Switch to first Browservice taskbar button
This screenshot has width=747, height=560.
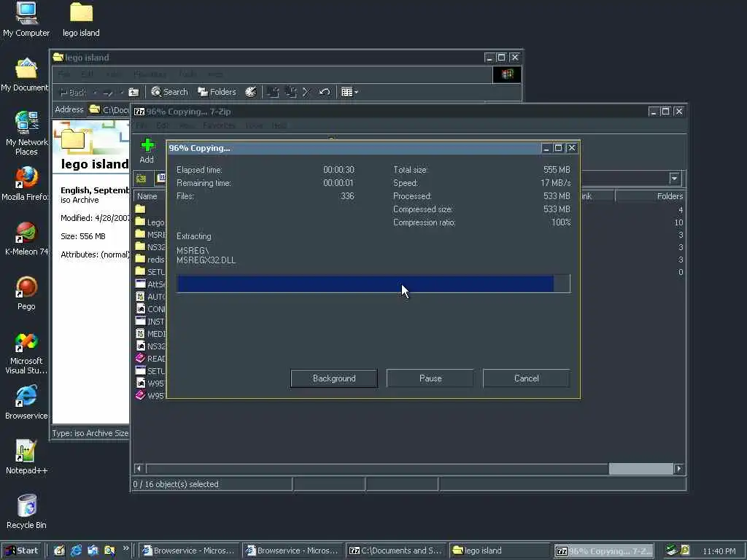(189, 551)
